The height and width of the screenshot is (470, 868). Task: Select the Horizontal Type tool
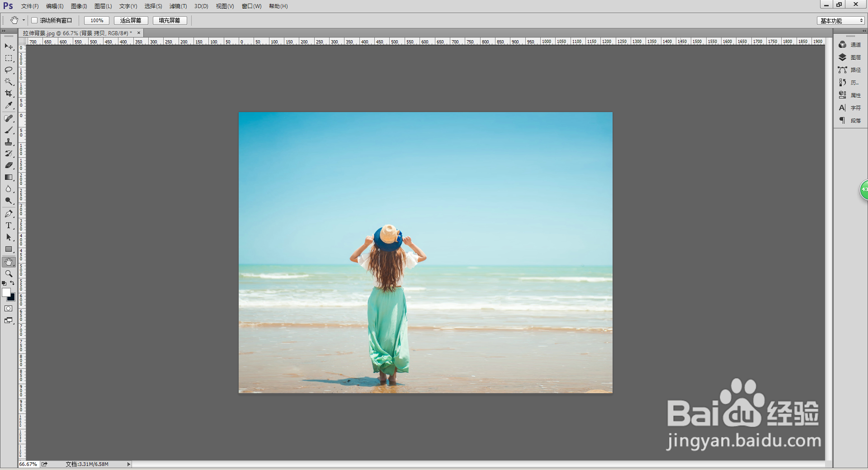(9, 226)
